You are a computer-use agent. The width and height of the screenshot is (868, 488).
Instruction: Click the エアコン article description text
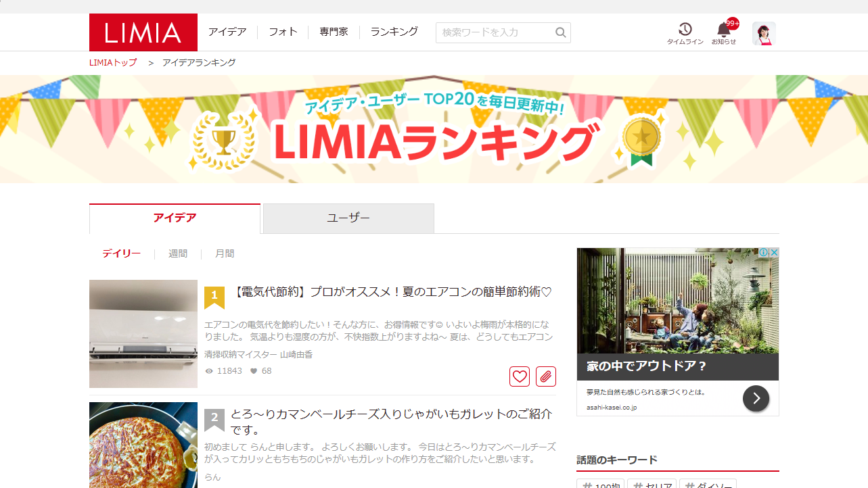tap(380, 331)
